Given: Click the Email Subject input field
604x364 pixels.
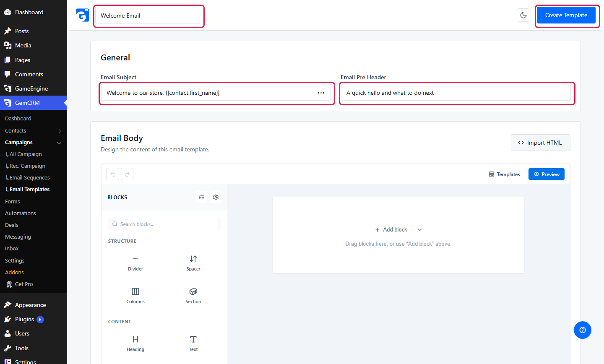Looking at the screenshot, I should click(x=216, y=93).
